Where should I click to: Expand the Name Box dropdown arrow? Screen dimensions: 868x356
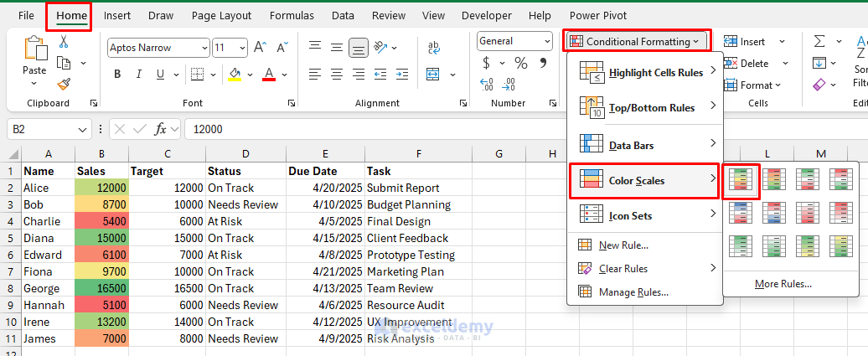coord(82,129)
